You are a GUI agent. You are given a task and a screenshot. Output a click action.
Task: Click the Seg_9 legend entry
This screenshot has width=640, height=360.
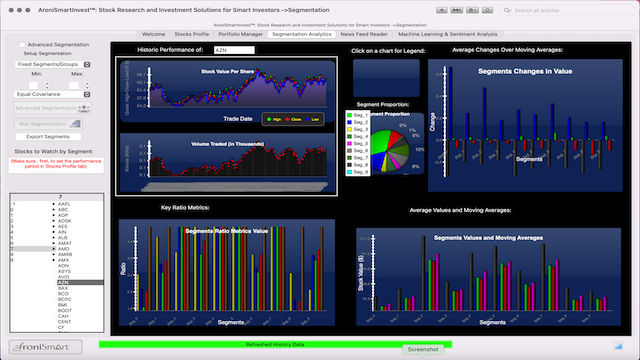coord(358,172)
